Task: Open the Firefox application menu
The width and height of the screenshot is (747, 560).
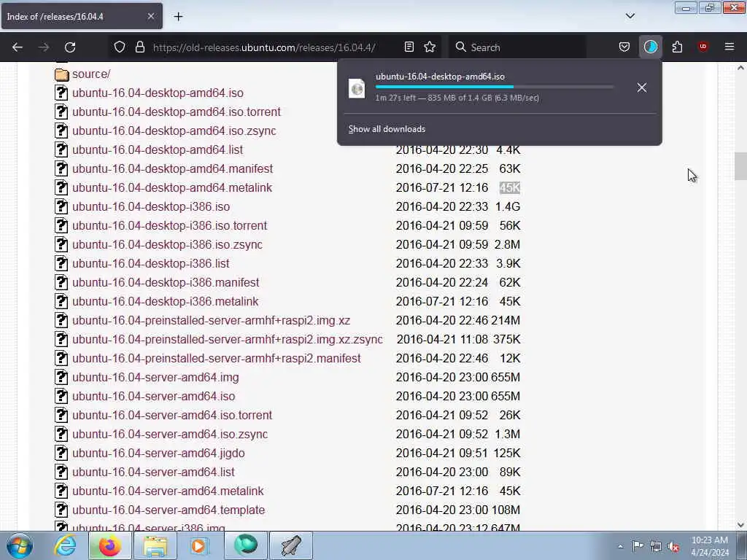Action: [729, 47]
